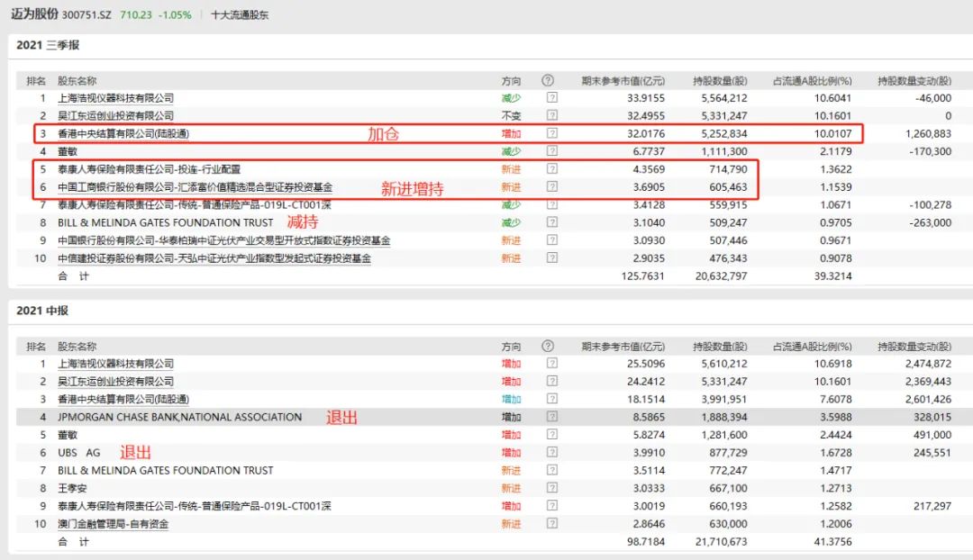The image size is (973, 560).
Task: Click the circled question mark in 中报 header row
Action: pyautogui.click(x=548, y=347)
